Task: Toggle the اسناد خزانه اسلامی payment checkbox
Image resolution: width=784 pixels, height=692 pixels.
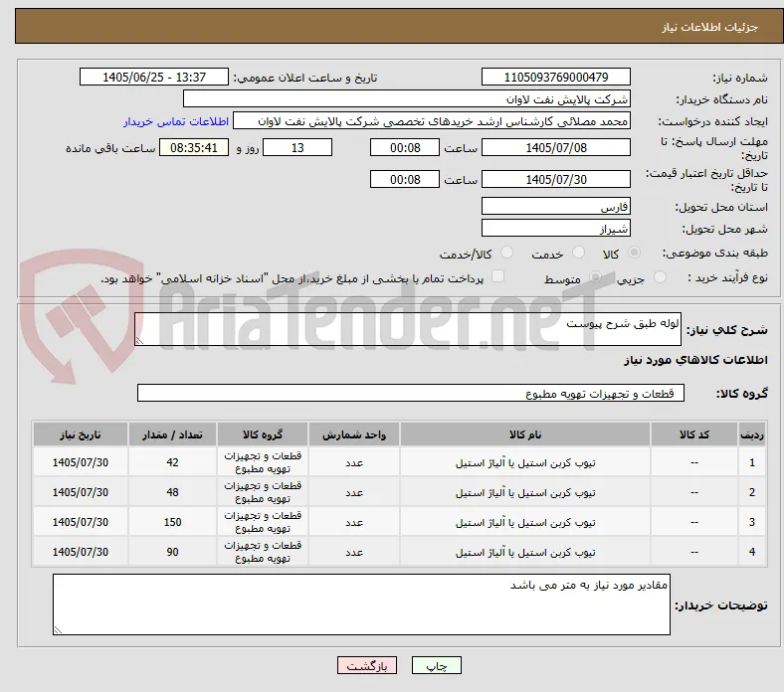Action: click(498, 276)
